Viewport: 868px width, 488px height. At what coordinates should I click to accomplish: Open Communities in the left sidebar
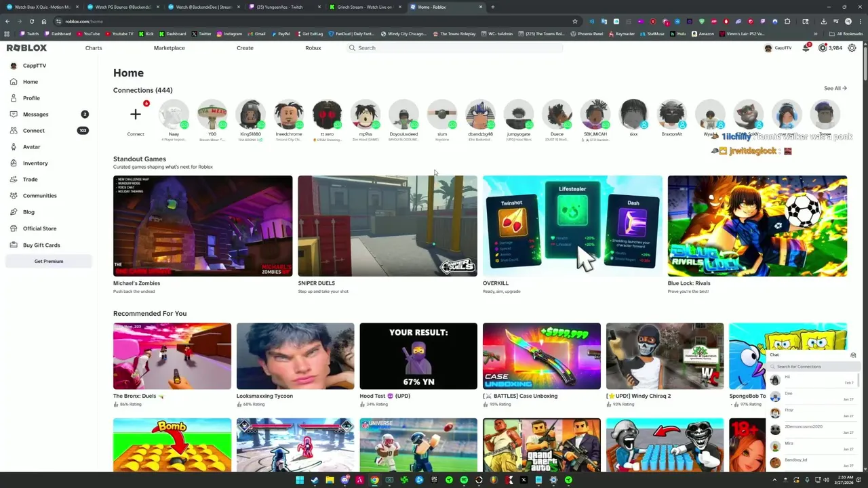point(39,196)
